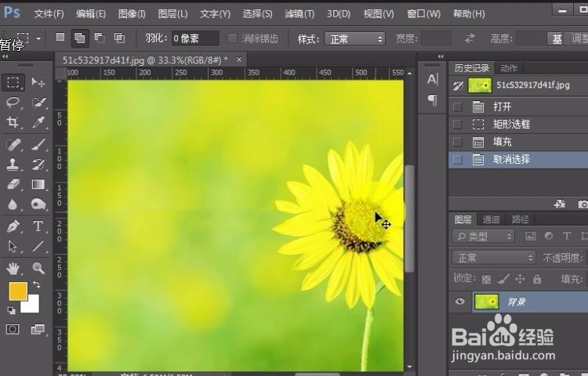
Task: Collapse the right panel dock arrows
Action: click(441, 56)
